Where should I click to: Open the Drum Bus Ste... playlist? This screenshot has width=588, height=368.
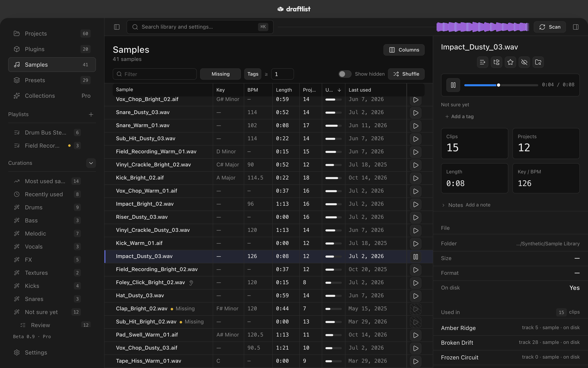[52, 132]
